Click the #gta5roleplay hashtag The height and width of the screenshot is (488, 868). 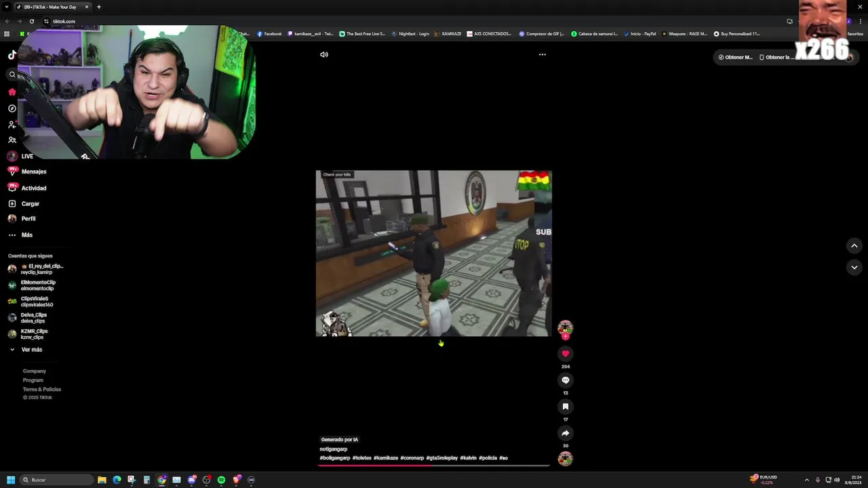coord(442,458)
